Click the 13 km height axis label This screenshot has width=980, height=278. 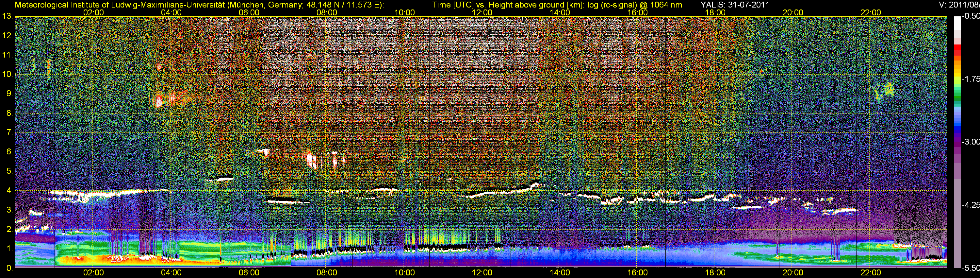click(x=7, y=16)
